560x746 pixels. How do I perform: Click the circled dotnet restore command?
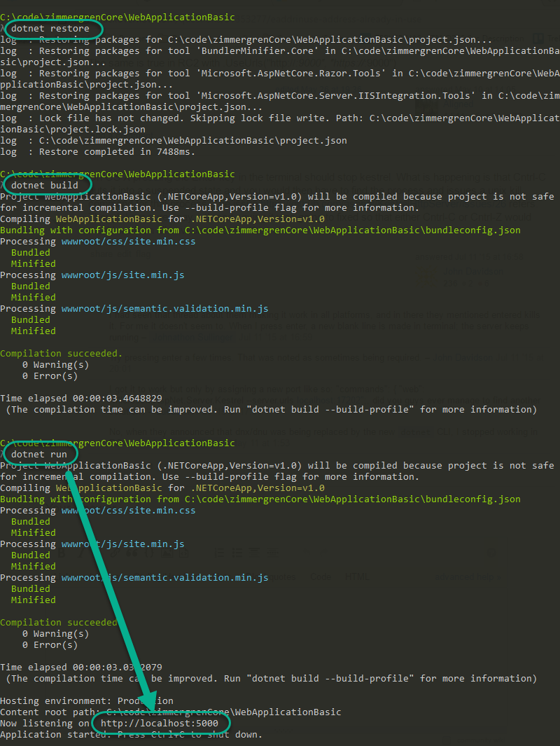coord(53,29)
